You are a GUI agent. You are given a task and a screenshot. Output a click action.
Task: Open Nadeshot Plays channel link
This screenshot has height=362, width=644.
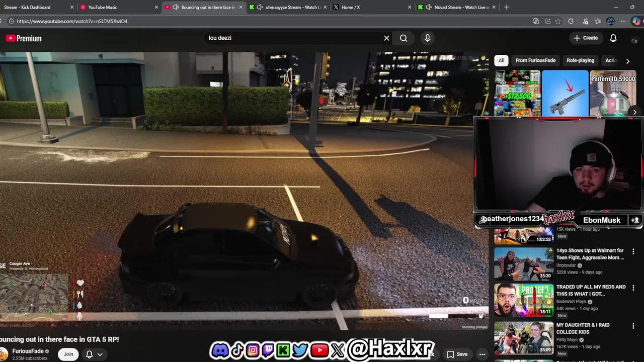point(571,301)
